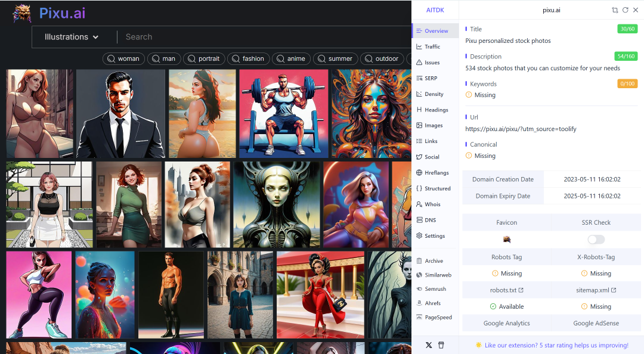Open the sitemap.xml link
Screen dimensions: 644x354
(x=596, y=290)
